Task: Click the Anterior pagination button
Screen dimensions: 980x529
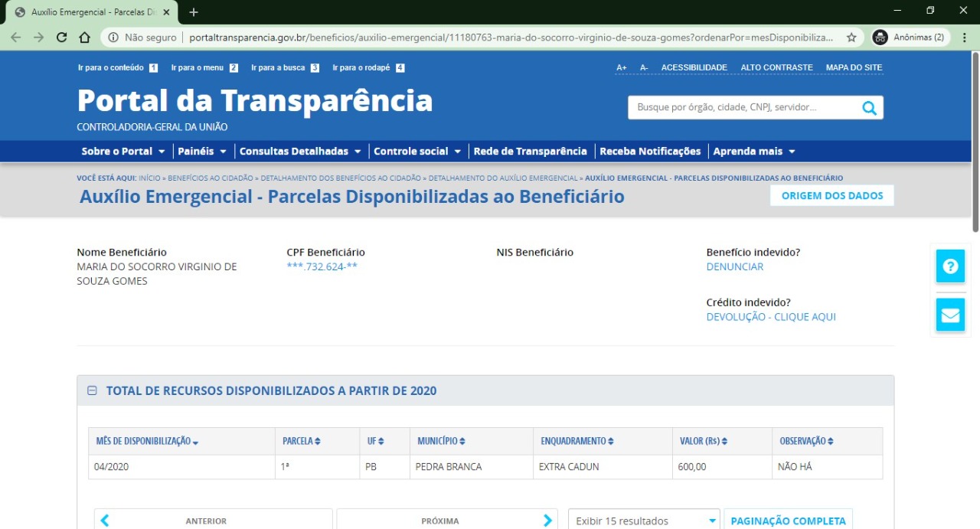Action: [x=214, y=521]
